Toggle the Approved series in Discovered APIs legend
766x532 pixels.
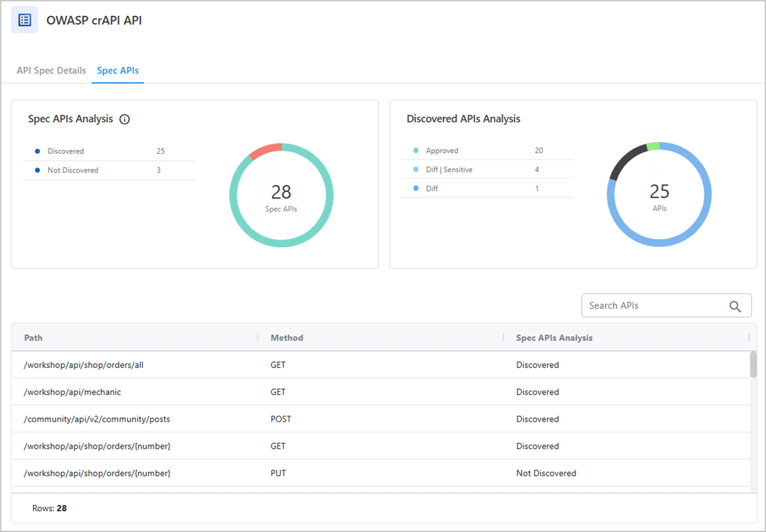tap(441, 150)
